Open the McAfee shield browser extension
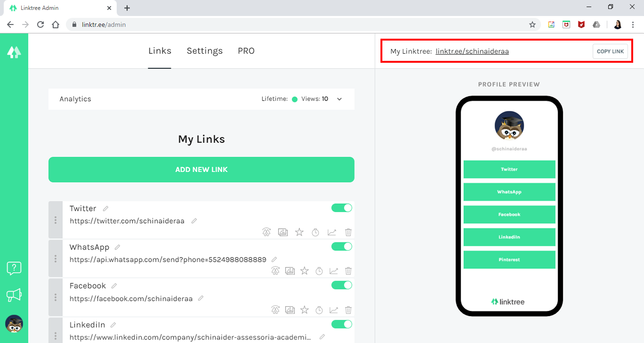 pyautogui.click(x=581, y=25)
